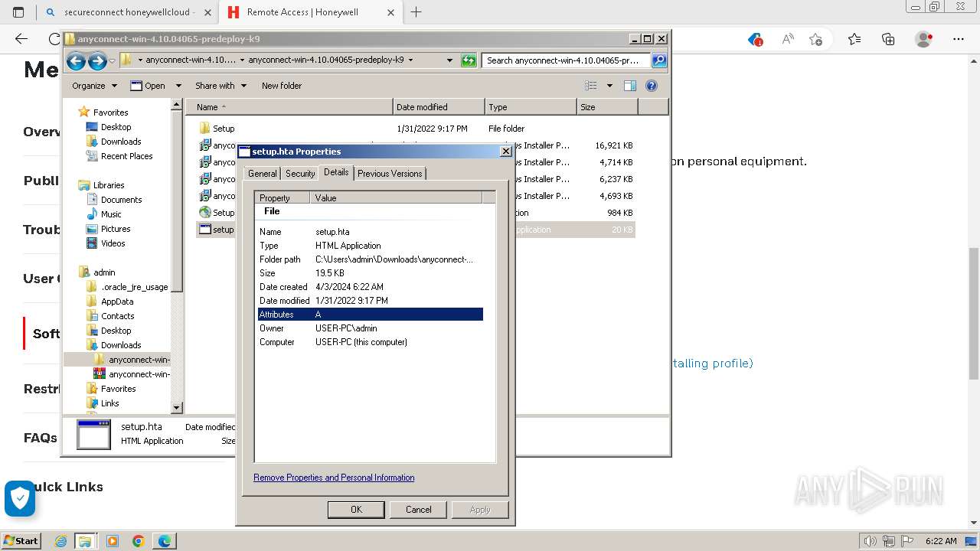Click the File Explorer taskbar icon
This screenshot has width=980, height=551.
click(85, 541)
